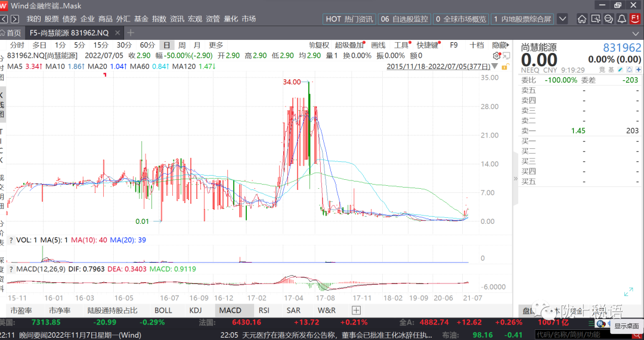Click the 十档 ten-level quotes button
The height and width of the screenshot is (340, 644).
click(x=477, y=45)
